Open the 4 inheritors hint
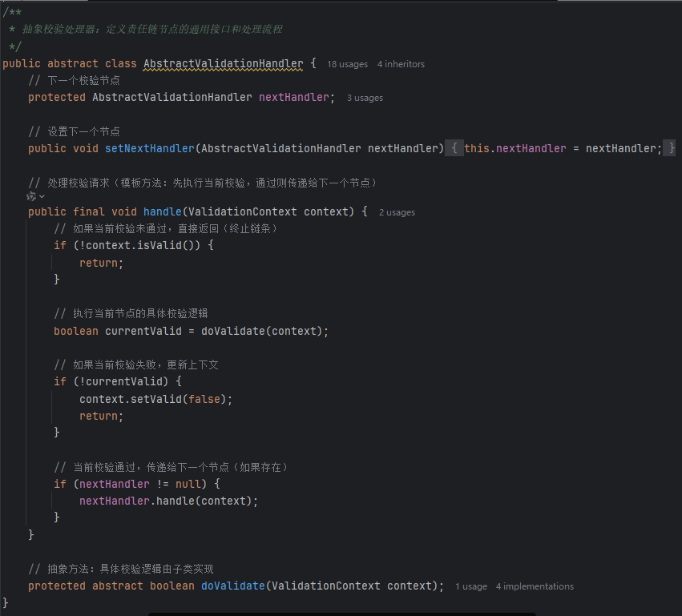This screenshot has height=616, width=682. click(x=401, y=64)
